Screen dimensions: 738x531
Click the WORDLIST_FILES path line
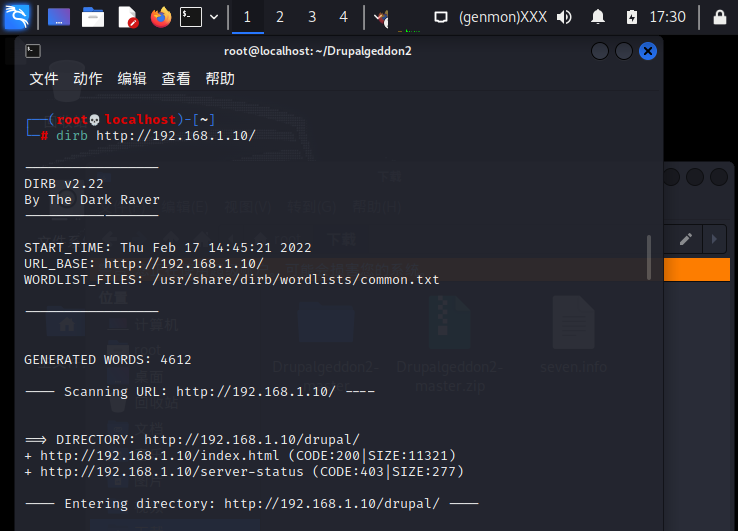pyautogui.click(x=232, y=280)
